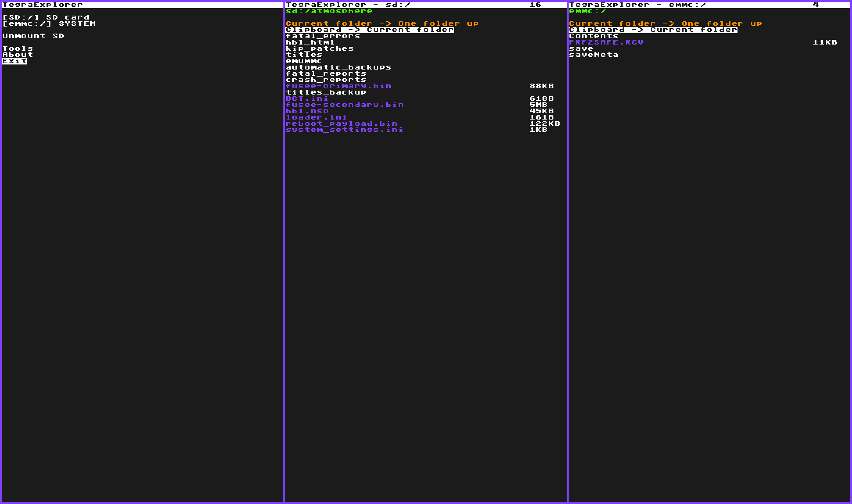Viewport: 852px width, 504px height.
Task: Open the fatal_errors folder
Action: (x=323, y=36)
